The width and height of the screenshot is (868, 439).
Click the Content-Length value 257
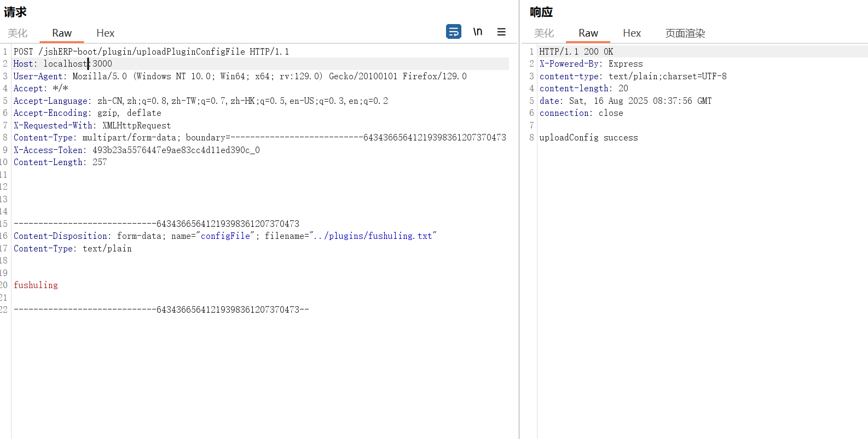[100, 162]
